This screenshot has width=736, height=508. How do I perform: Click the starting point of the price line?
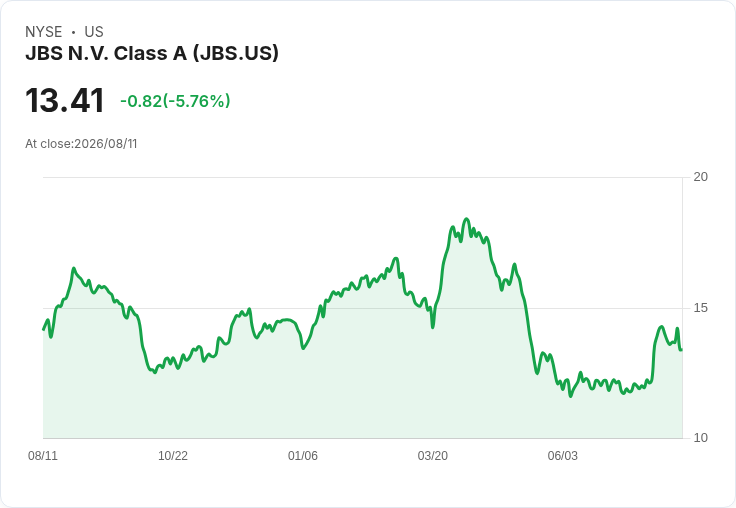click(x=44, y=330)
